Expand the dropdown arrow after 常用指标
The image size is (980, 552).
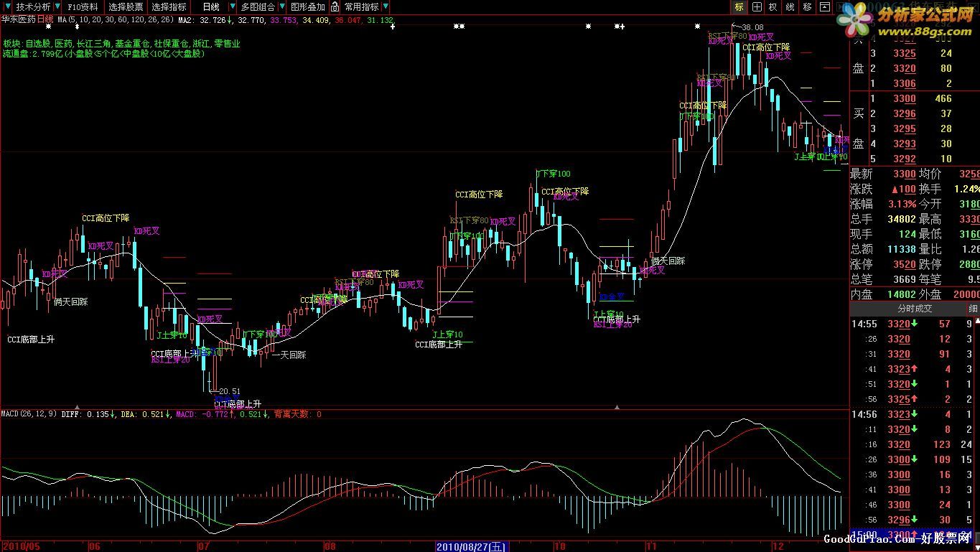[x=385, y=7]
